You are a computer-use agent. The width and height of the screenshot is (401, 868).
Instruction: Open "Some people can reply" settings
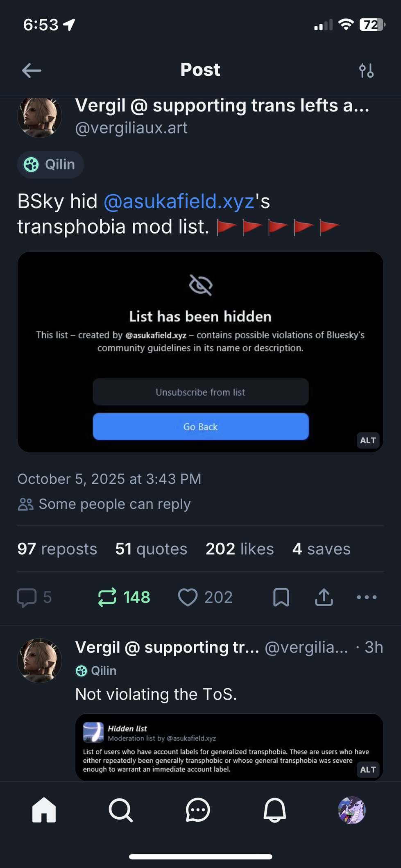[x=104, y=504]
